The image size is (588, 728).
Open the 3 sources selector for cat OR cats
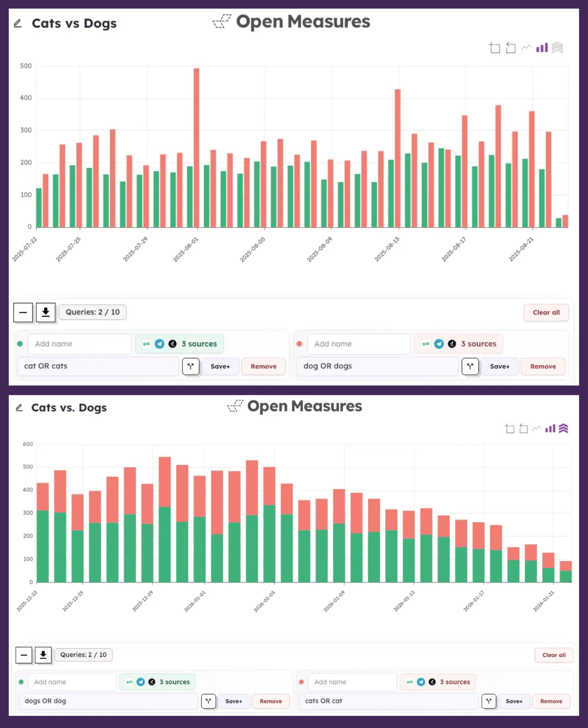[x=199, y=344]
